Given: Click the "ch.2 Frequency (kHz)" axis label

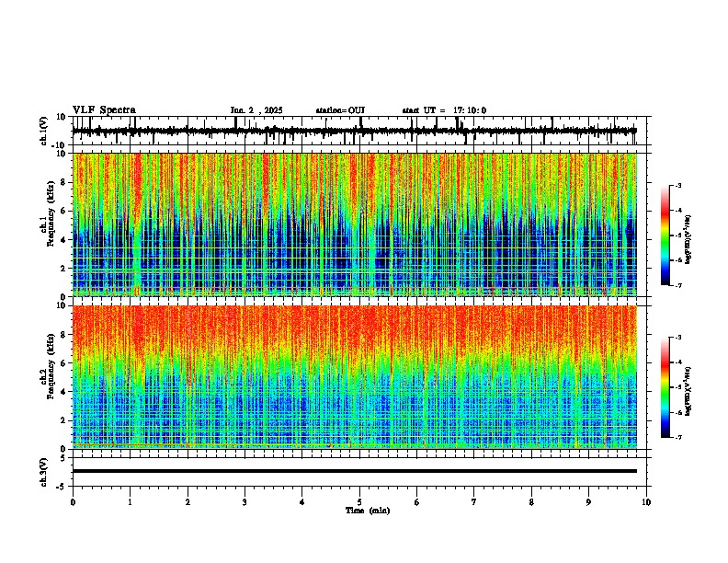Looking at the screenshot, I should point(47,366).
